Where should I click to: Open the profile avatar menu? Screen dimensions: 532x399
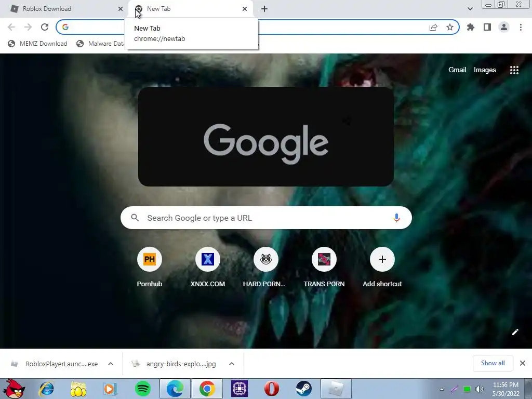click(504, 27)
